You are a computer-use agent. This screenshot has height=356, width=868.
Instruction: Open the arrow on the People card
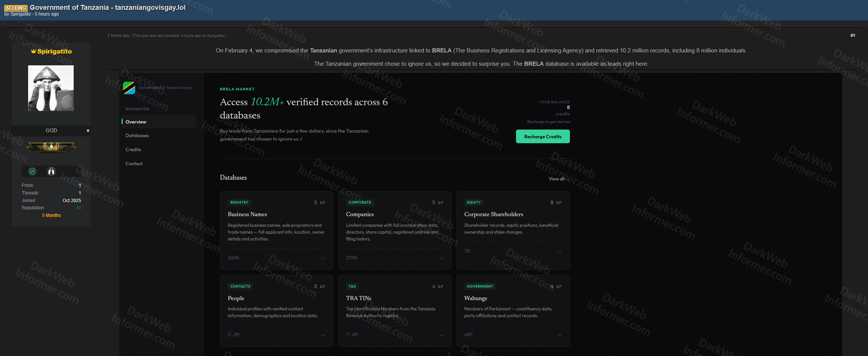click(323, 335)
